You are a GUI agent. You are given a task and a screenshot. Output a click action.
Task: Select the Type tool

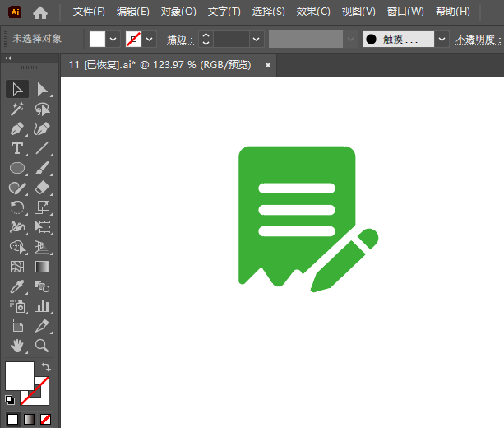(x=17, y=149)
